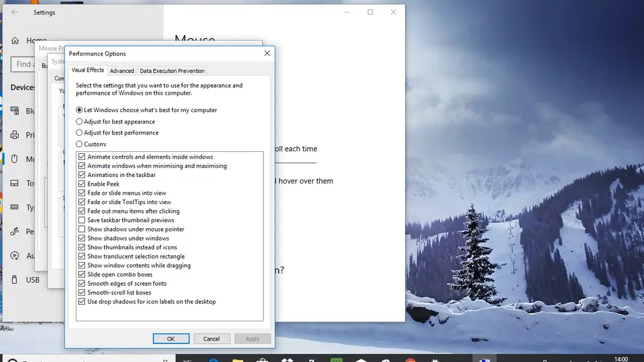Click the taskbar clock showing 14:00
Viewport: 644px width, 362px height.
point(621,359)
